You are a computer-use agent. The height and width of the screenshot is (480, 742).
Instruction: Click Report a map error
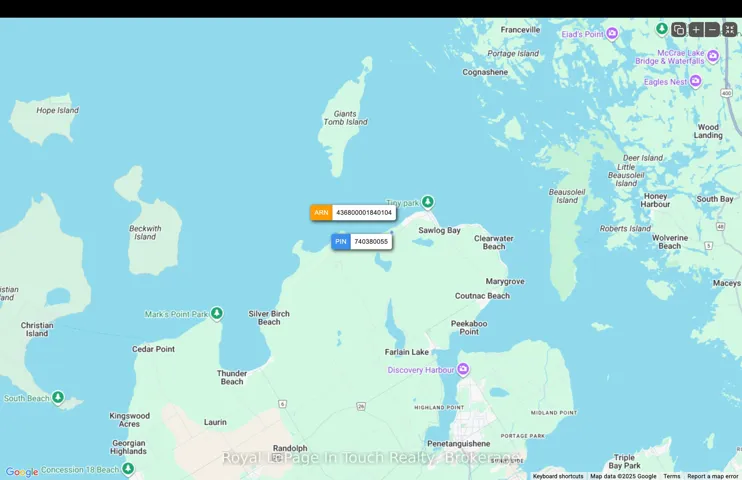point(713,476)
